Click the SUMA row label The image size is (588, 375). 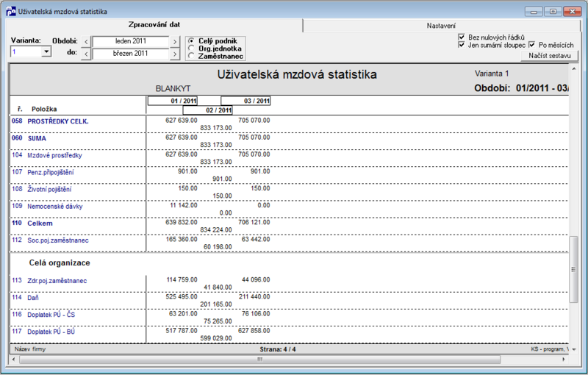[37, 138]
